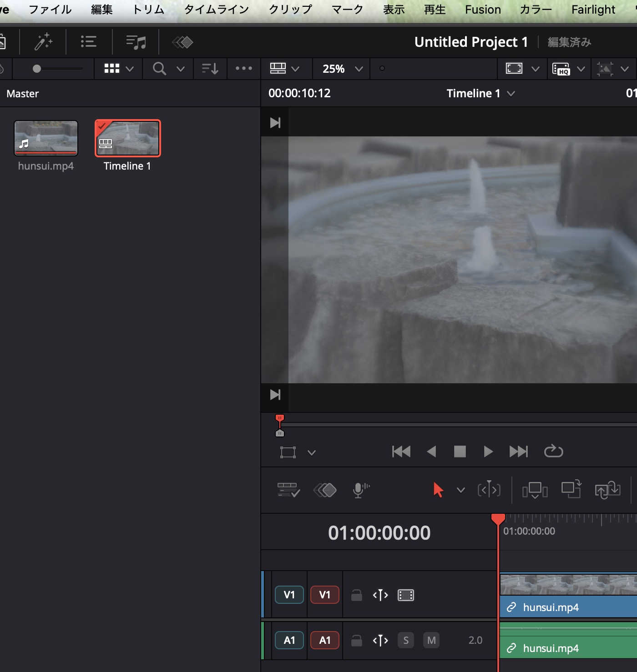Open the Sound Library panel
The width and height of the screenshot is (637, 672).
(136, 42)
